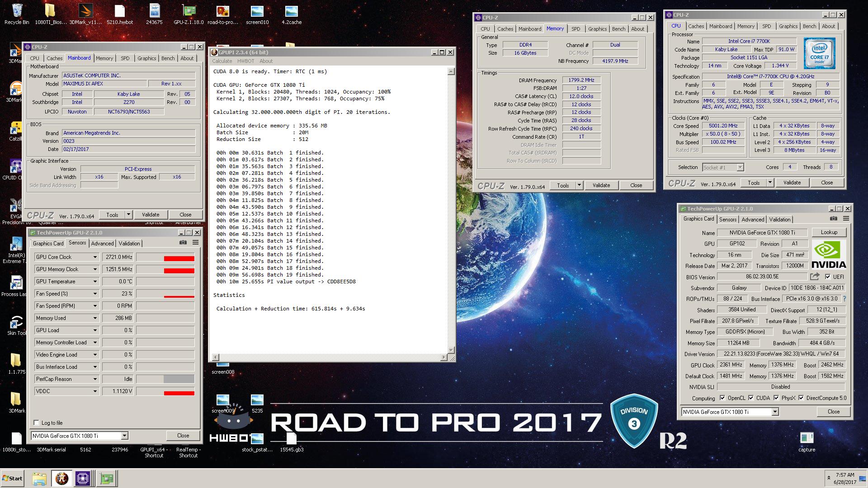Open the capture desktop icon
Screen dimensions: 868x488
pos(807,442)
